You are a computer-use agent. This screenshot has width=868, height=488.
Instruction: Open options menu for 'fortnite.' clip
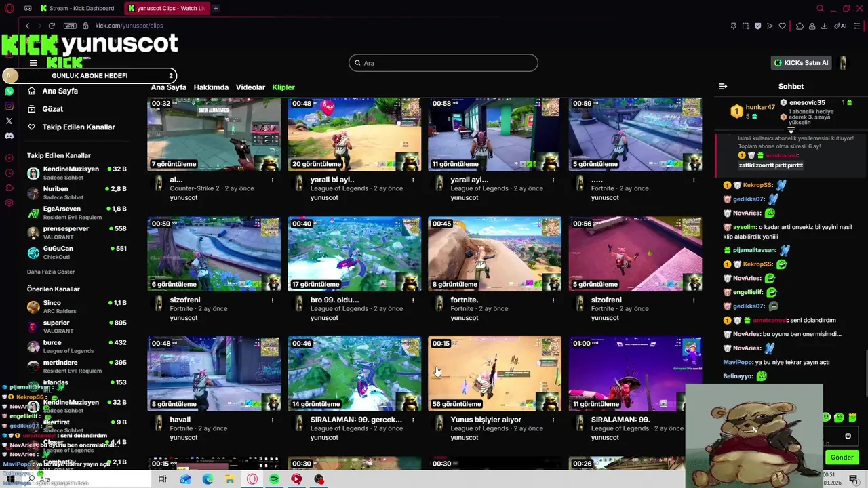point(553,300)
